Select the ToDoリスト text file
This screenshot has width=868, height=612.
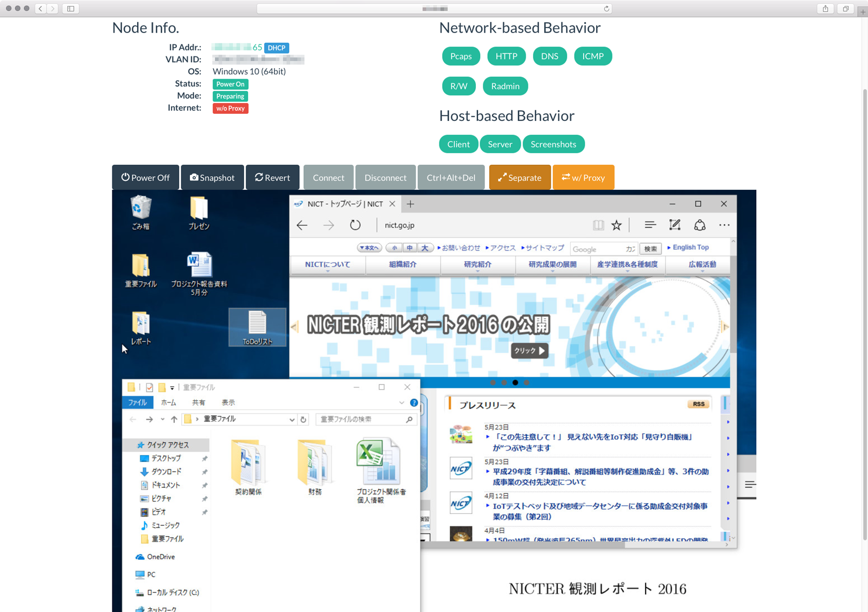click(257, 327)
